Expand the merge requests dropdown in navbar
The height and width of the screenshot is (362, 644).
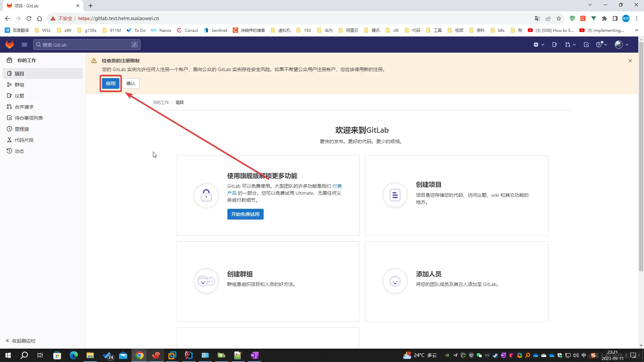coord(570,45)
